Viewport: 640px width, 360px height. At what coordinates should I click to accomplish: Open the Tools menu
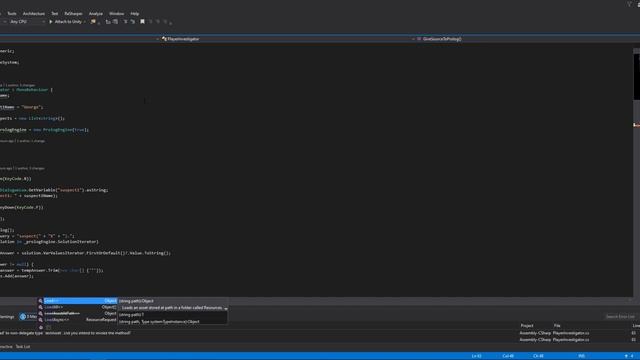pos(12,13)
